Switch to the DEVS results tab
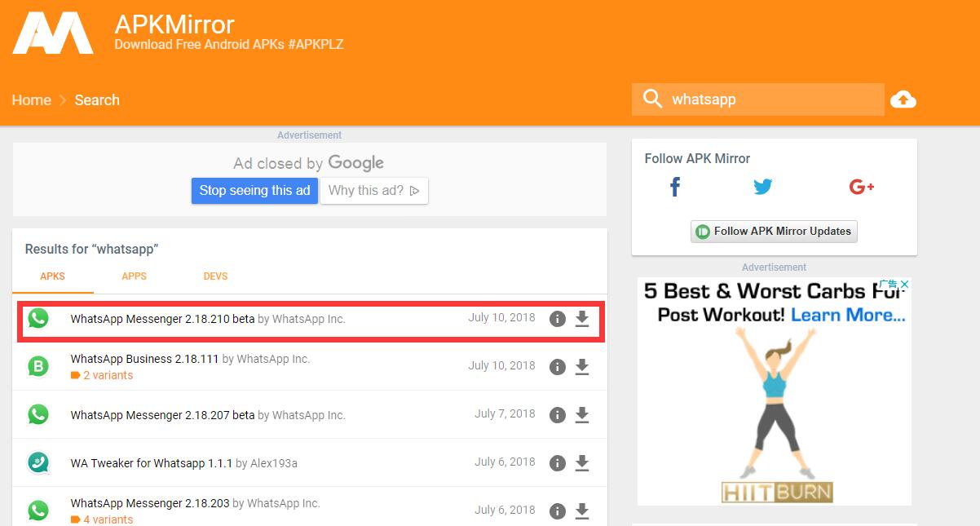This screenshot has height=526, width=980. coord(215,276)
